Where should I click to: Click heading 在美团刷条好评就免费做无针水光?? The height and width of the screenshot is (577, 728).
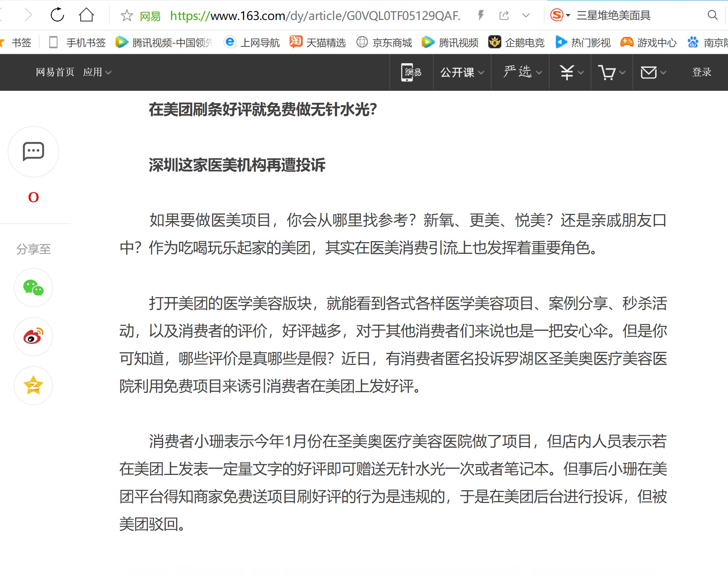(x=263, y=109)
